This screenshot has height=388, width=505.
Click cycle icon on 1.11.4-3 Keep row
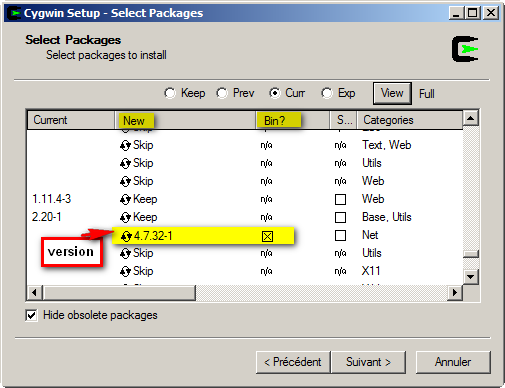125,200
